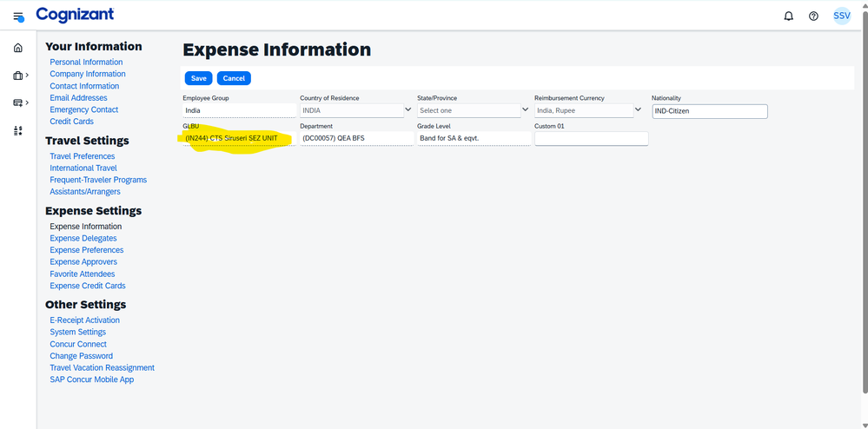The width and height of the screenshot is (868, 429).
Task: Open International Travel link
Action: [x=83, y=168]
